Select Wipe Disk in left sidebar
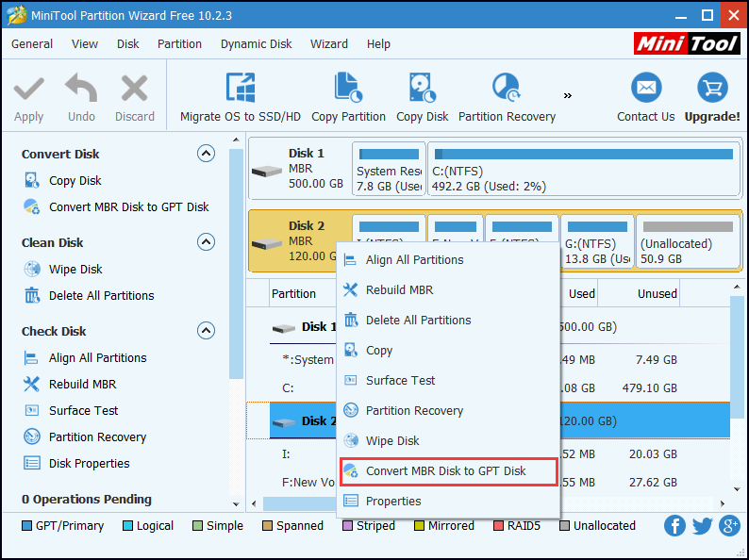749x560 pixels. pos(63,270)
